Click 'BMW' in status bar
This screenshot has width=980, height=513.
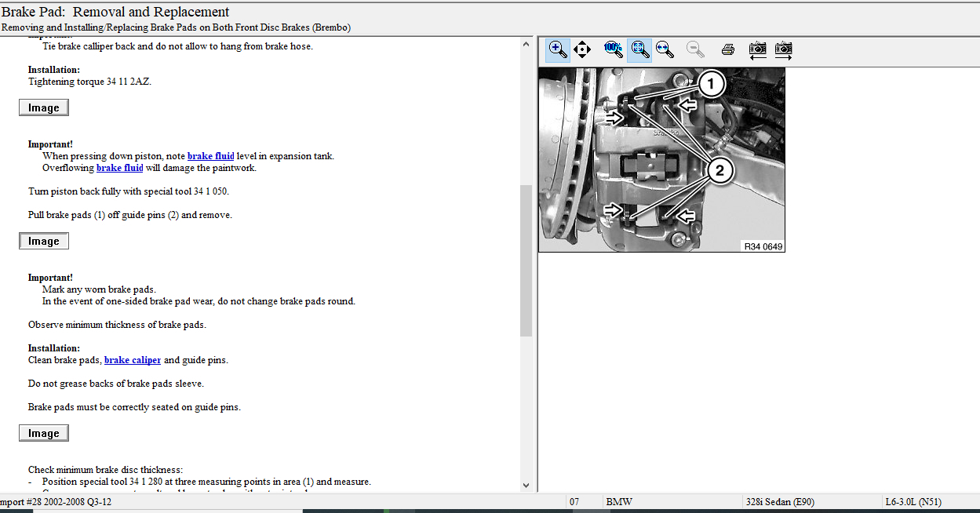point(619,502)
